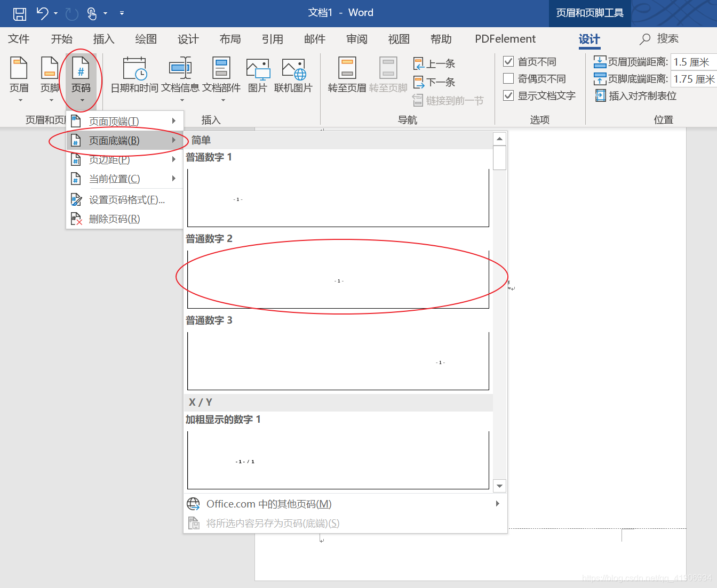
Task: Click the Save icon in title bar
Action: point(20,13)
